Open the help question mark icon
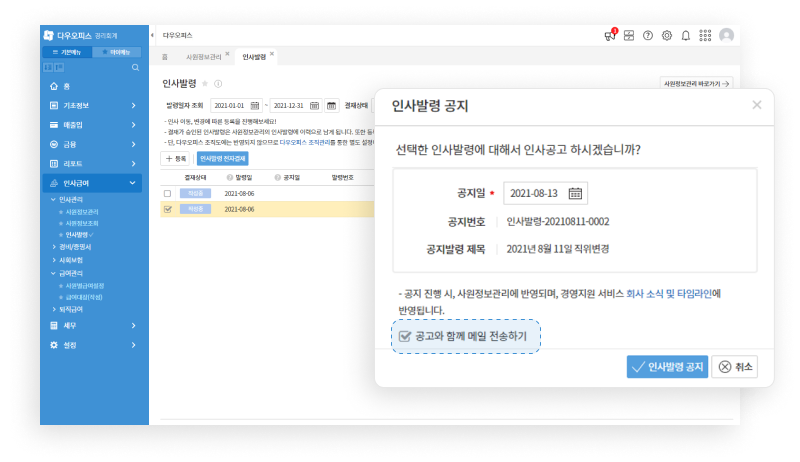The height and width of the screenshot is (462, 800). (647, 35)
